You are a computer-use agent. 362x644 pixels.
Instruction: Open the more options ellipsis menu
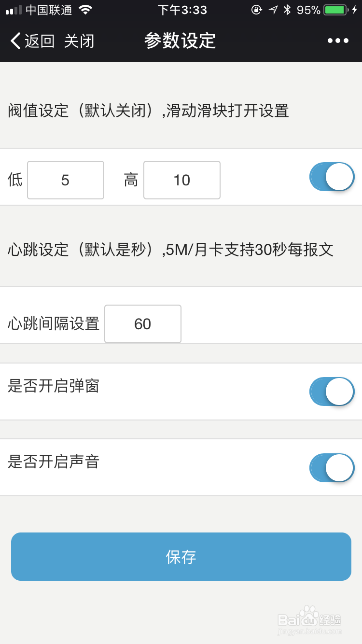[337, 41]
